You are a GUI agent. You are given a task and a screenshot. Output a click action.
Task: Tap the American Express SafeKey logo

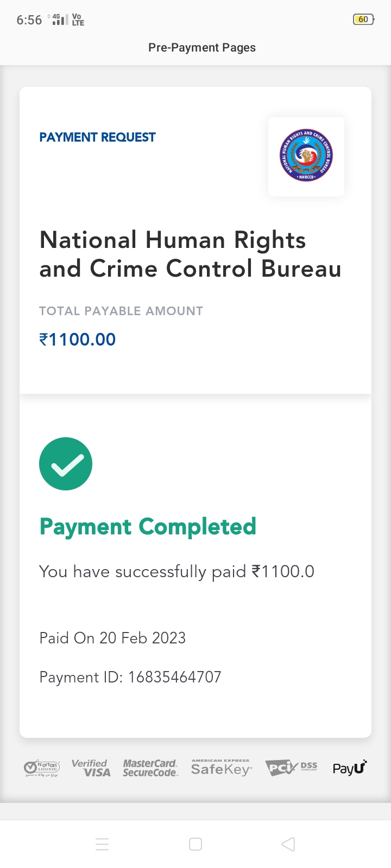click(x=221, y=768)
